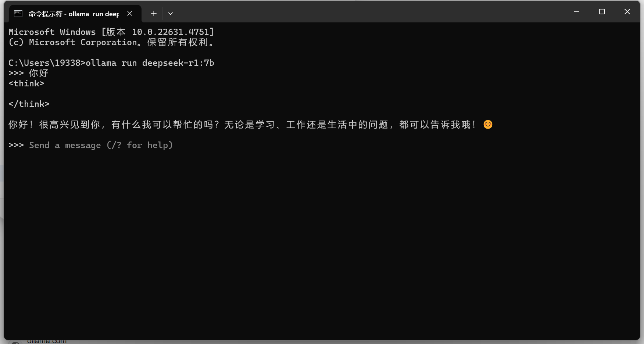Click the ollama.com text below the window
Screen dimensions: 644x344
[x=47, y=341]
